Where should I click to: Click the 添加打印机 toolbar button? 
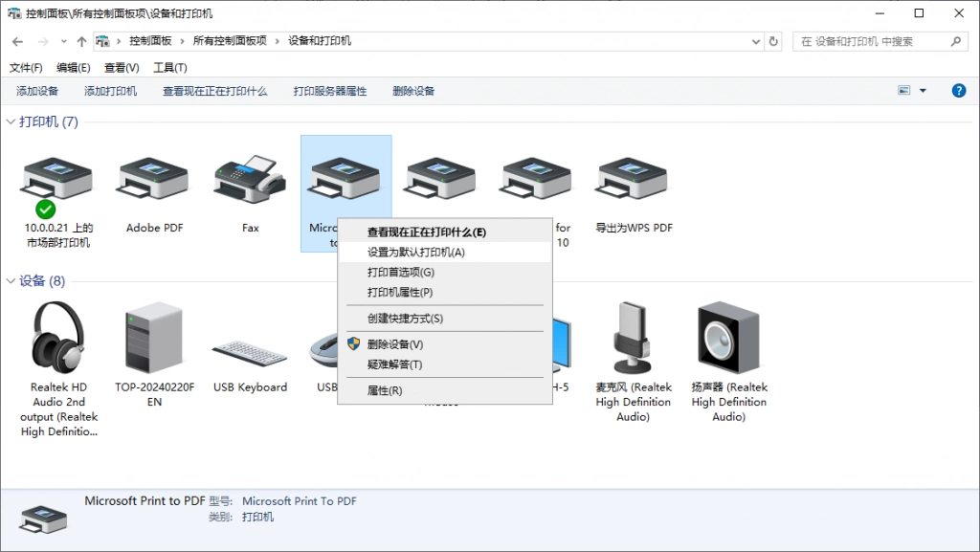tap(111, 91)
